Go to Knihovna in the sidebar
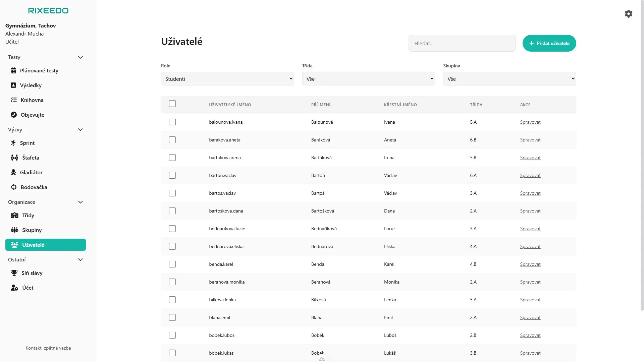The height and width of the screenshot is (362, 644). pos(32,100)
